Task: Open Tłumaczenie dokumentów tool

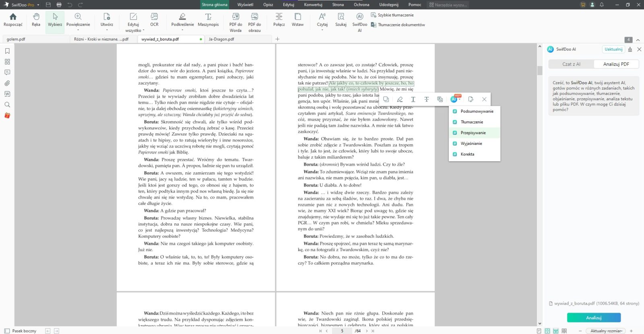Action: (398, 25)
